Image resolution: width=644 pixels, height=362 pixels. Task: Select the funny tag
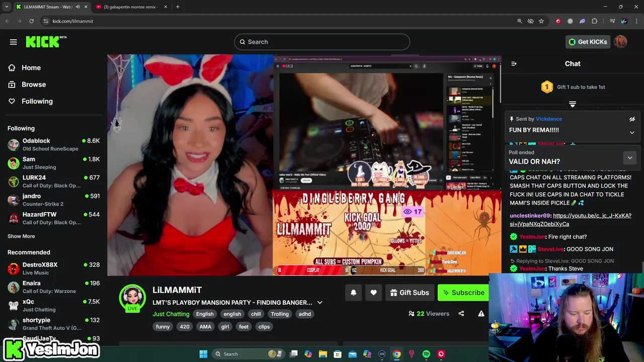point(163,327)
